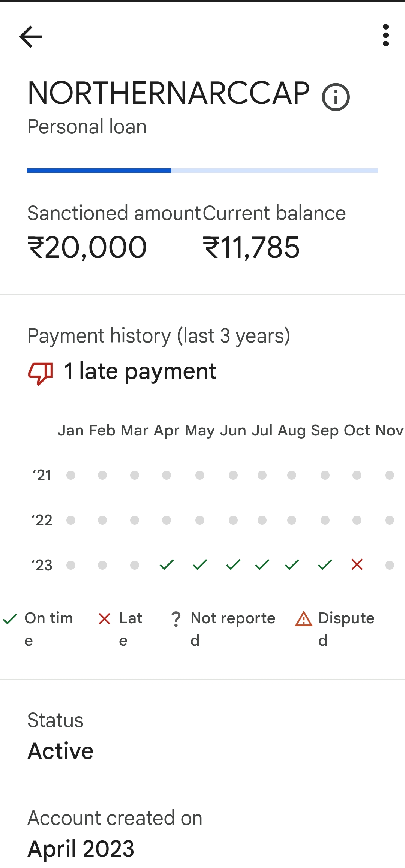Tap the red cross for October '23
The width and height of the screenshot is (405, 868).
coord(357,564)
